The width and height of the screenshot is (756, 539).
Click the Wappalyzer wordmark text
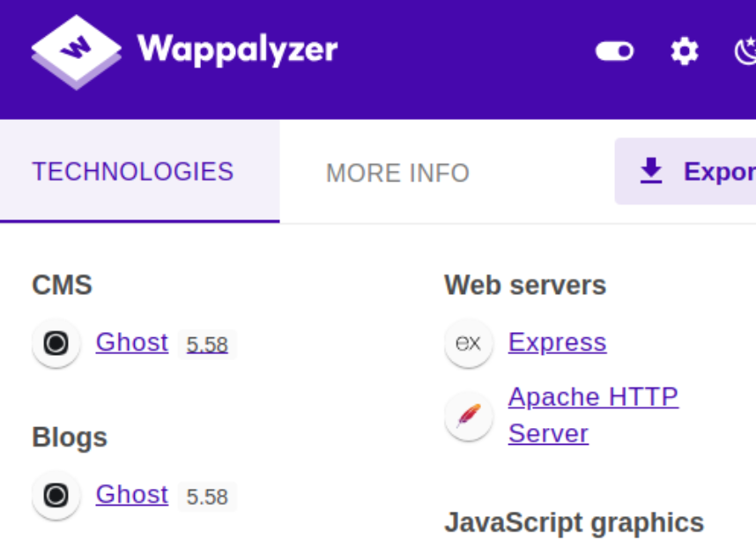(x=237, y=50)
